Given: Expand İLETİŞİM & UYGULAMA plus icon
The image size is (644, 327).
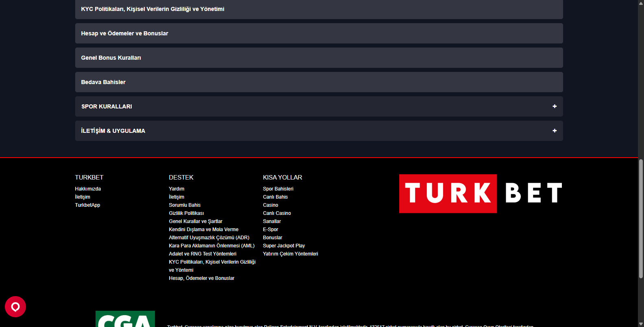Looking at the screenshot, I should (555, 131).
